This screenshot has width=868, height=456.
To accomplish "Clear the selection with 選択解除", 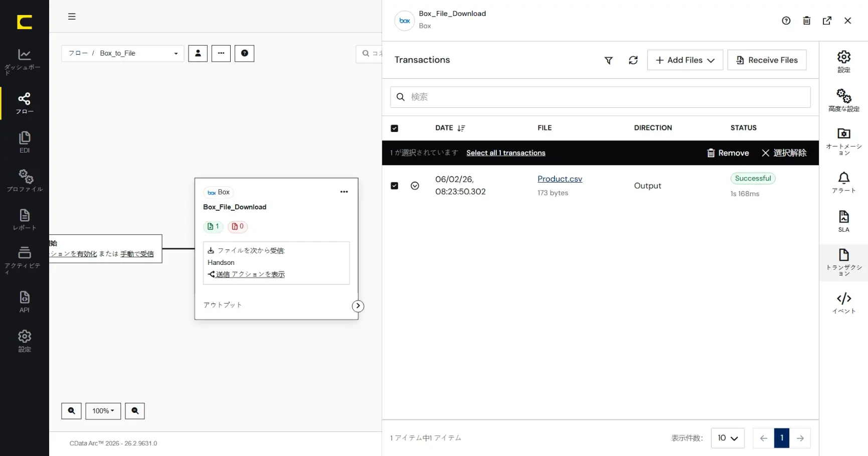I will (x=784, y=153).
